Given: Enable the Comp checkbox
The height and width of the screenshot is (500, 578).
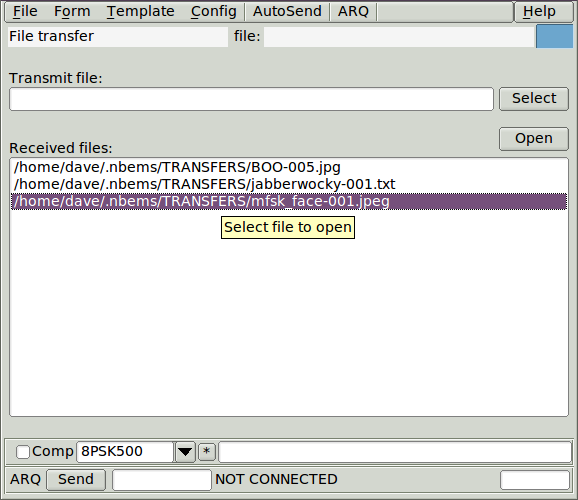Looking at the screenshot, I should click(x=23, y=452).
